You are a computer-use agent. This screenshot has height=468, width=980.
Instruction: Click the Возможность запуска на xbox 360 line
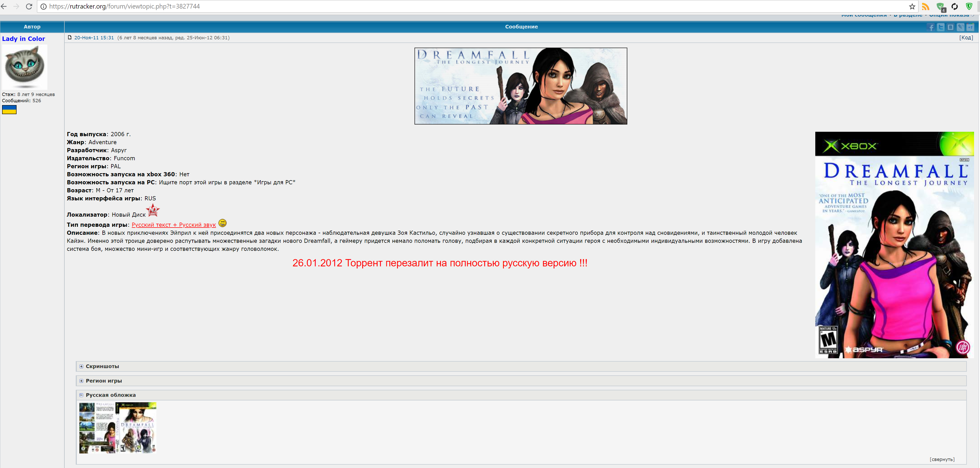click(x=128, y=174)
